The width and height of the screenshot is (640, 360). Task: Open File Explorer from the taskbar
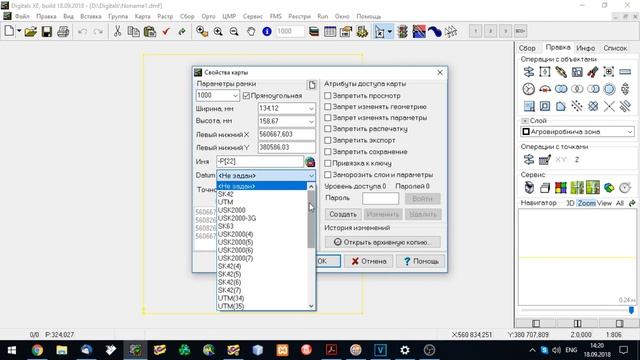(x=62, y=350)
